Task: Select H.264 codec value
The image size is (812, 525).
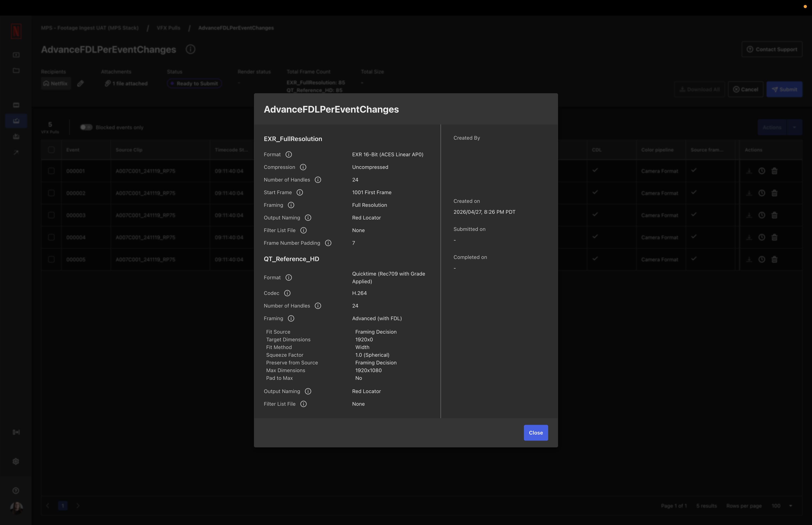Action: [359, 293]
